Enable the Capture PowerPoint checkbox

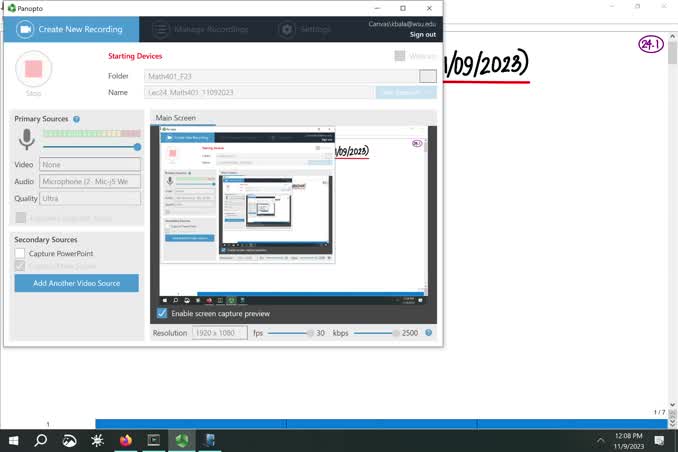(x=20, y=254)
